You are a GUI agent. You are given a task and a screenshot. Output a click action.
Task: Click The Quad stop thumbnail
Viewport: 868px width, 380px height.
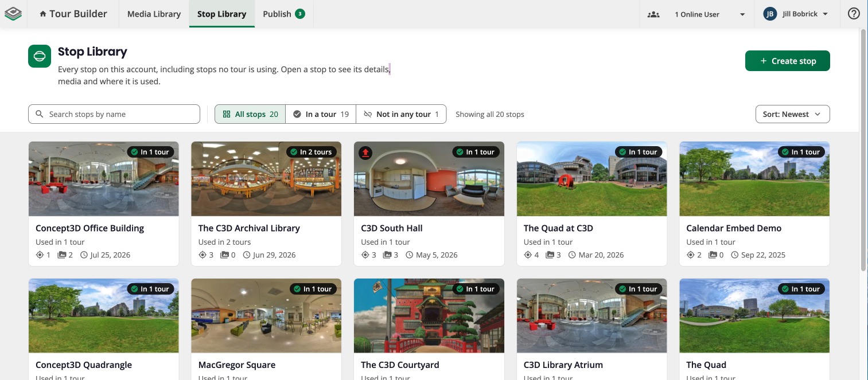click(x=754, y=316)
